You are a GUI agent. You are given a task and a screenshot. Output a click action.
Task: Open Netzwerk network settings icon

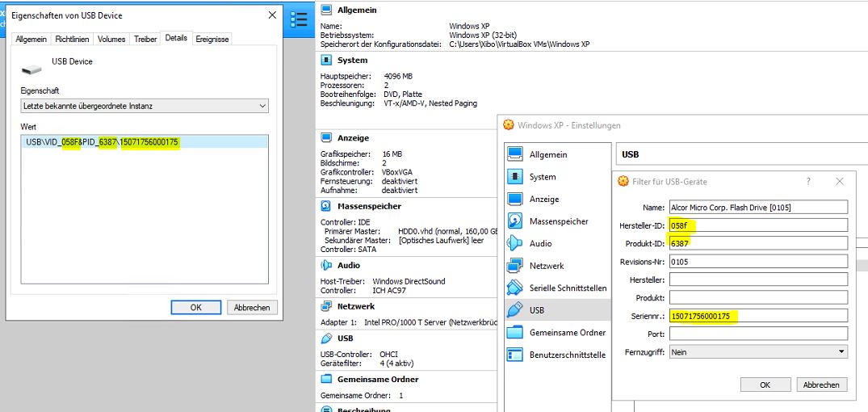tap(514, 266)
